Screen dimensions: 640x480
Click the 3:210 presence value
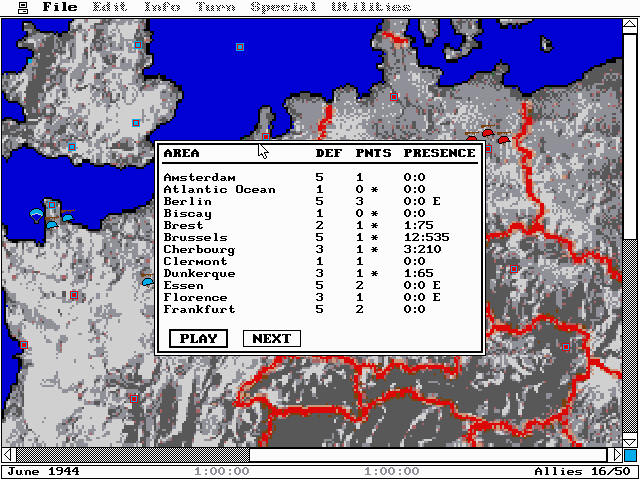click(422, 249)
